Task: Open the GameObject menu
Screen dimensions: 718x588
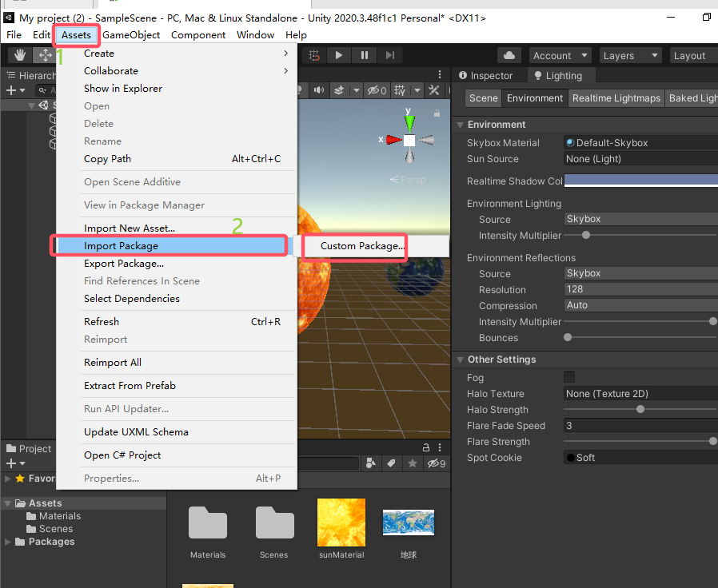Action: click(131, 35)
